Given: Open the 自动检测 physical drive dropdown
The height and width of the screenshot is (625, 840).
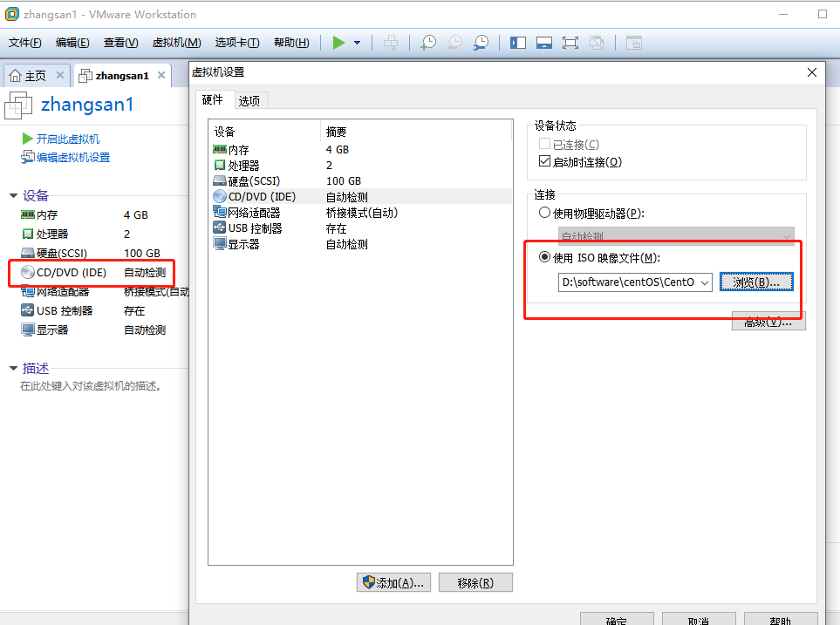Looking at the screenshot, I should pyautogui.click(x=676, y=235).
